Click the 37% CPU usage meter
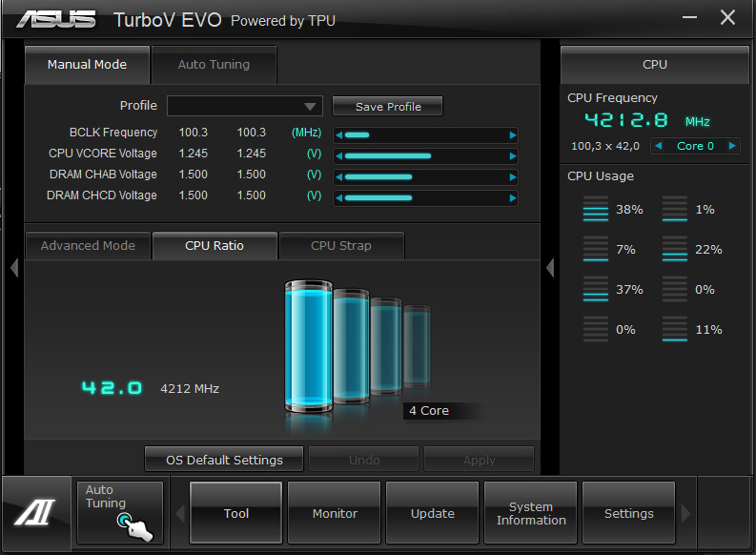Screen dimensions: 756x555 [596, 289]
